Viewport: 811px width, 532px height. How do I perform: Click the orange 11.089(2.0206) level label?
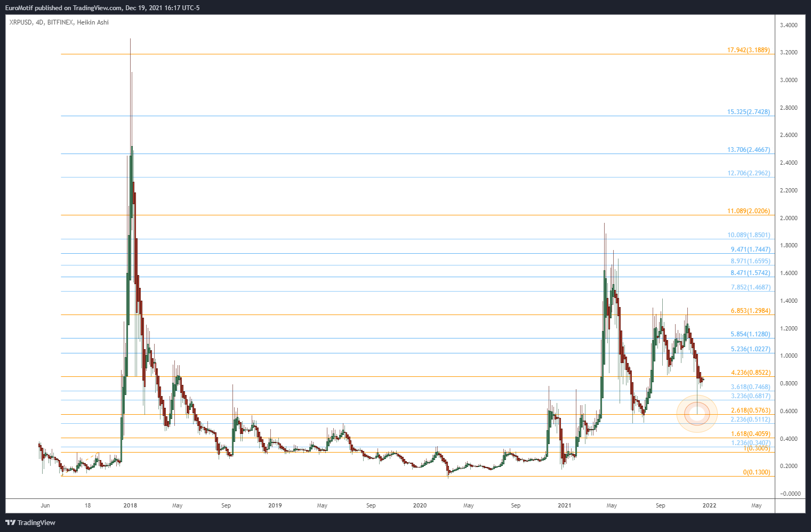pos(749,211)
